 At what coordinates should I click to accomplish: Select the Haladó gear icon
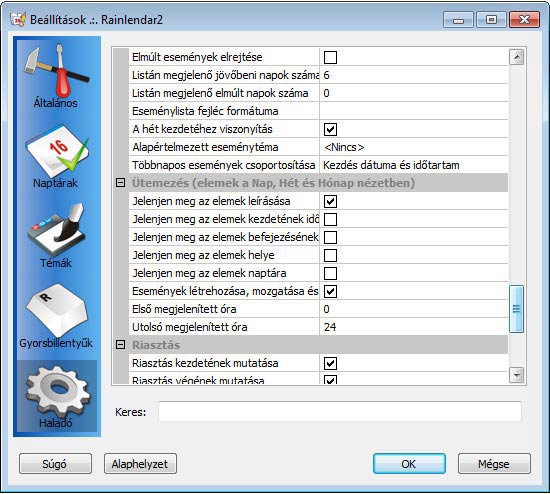56,397
